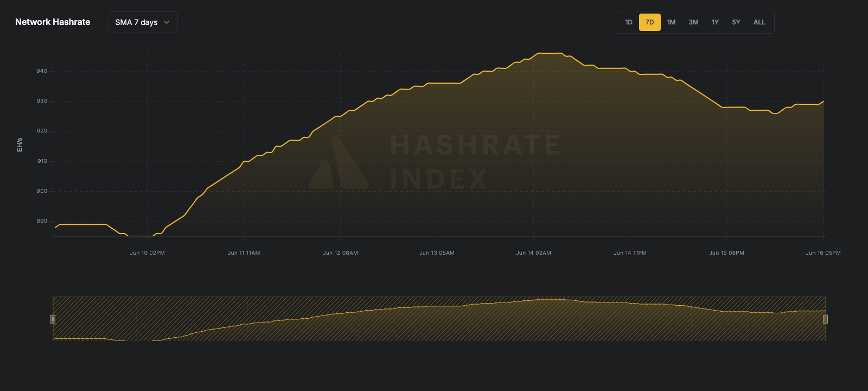Viewport: 868px width, 391px height.
Task: Click the Jun 14 11PM axis label
Action: tap(630, 253)
